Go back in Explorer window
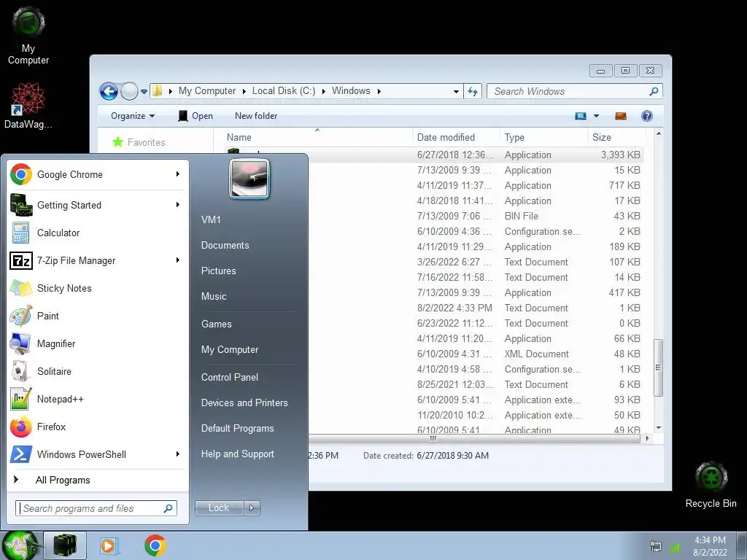This screenshot has height=560, width=747. (109, 91)
